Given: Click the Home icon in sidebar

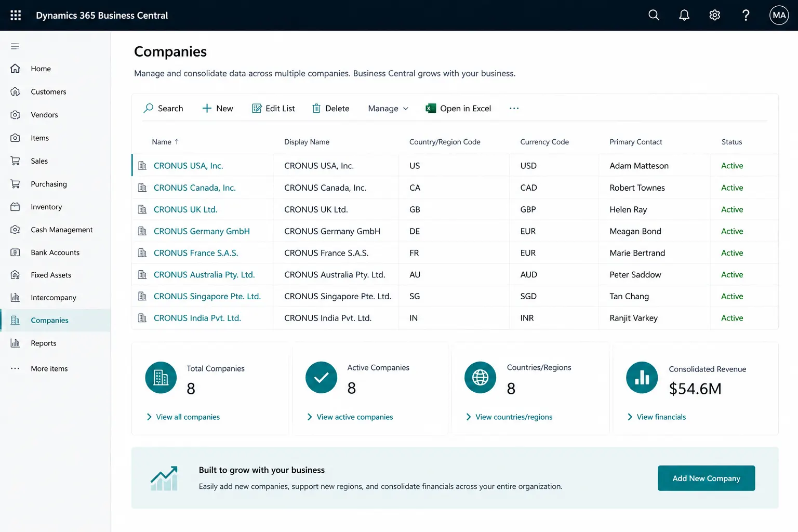Looking at the screenshot, I should point(15,69).
